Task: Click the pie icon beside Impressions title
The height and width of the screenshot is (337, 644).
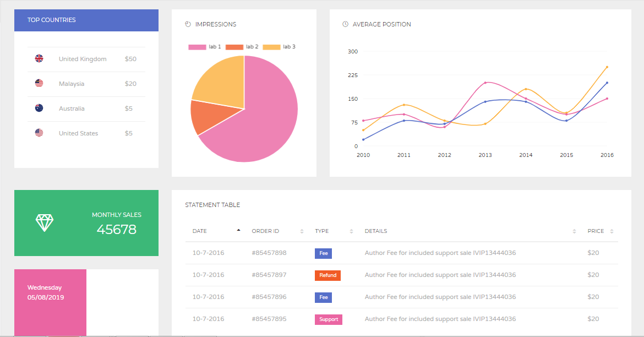Action: (188, 24)
